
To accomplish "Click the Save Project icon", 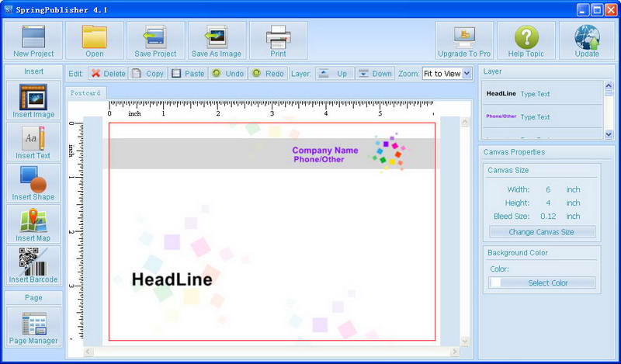I will (x=155, y=40).
